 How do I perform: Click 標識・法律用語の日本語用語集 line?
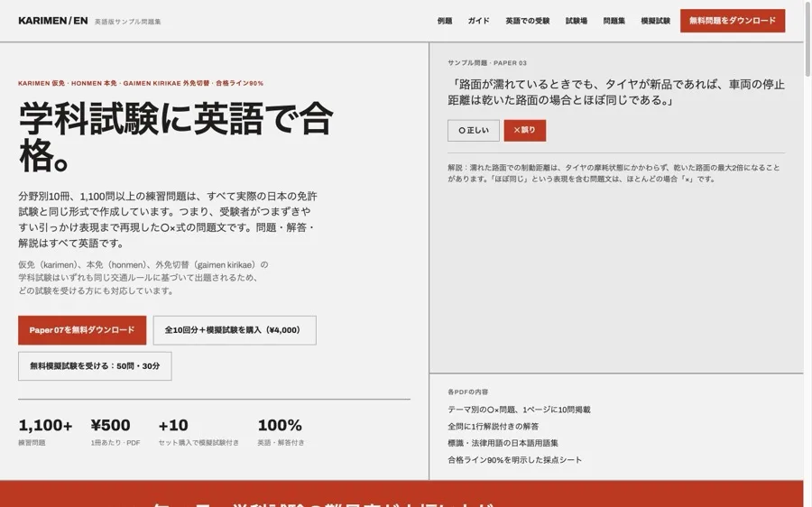click(x=503, y=443)
